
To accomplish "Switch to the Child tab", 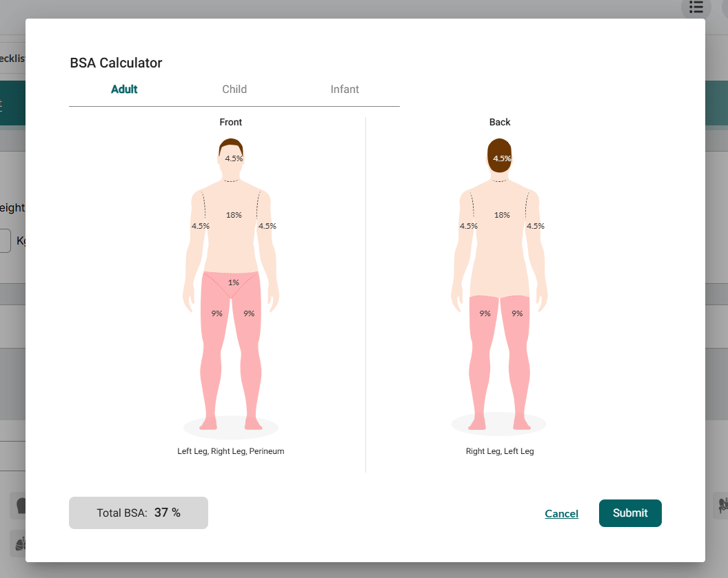I will point(234,90).
